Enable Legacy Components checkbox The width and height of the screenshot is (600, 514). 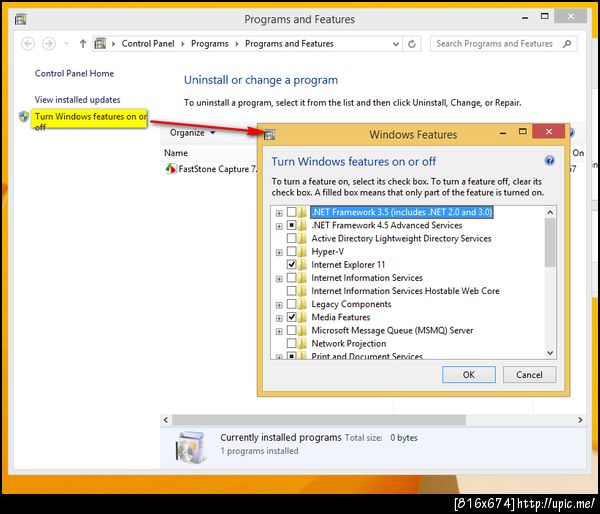(292, 304)
